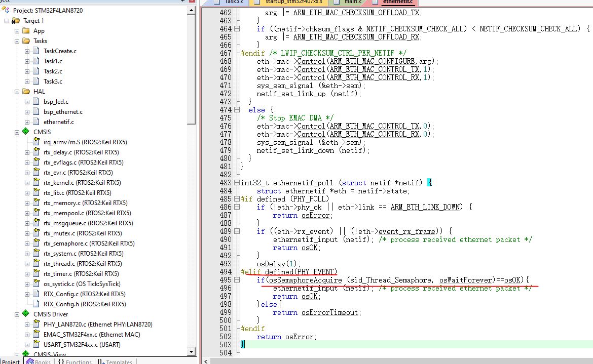Click the file icon beside bsp_led.c

pyautogui.click(x=36, y=101)
